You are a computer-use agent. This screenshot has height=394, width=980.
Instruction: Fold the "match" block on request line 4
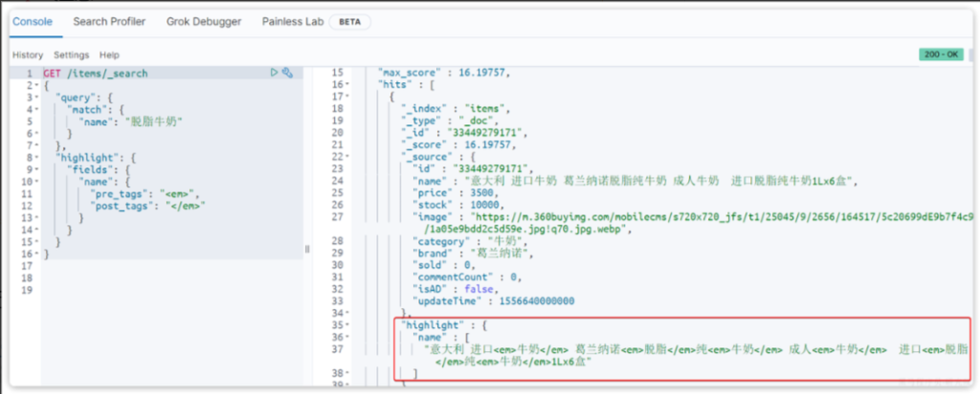point(37,110)
